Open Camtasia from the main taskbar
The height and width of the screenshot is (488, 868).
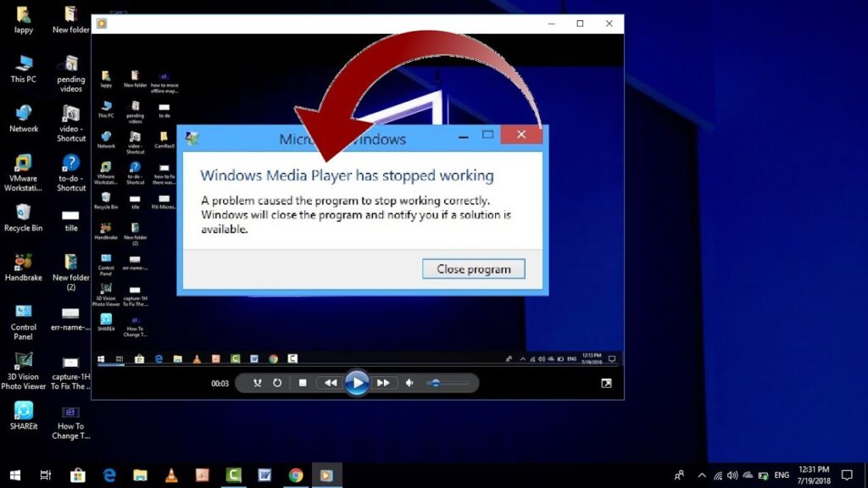pyautogui.click(x=234, y=475)
